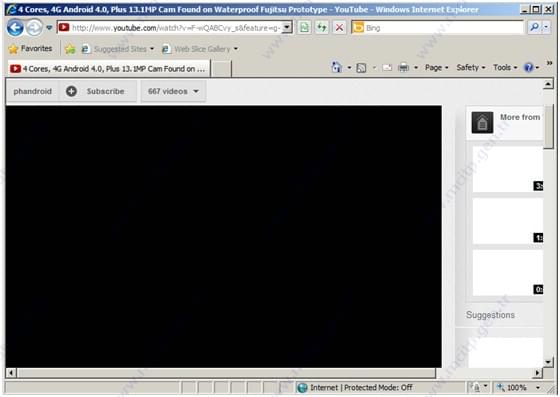The height and width of the screenshot is (397, 560).
Task: Open the Home page icon
Action: (x=336, y=67)
